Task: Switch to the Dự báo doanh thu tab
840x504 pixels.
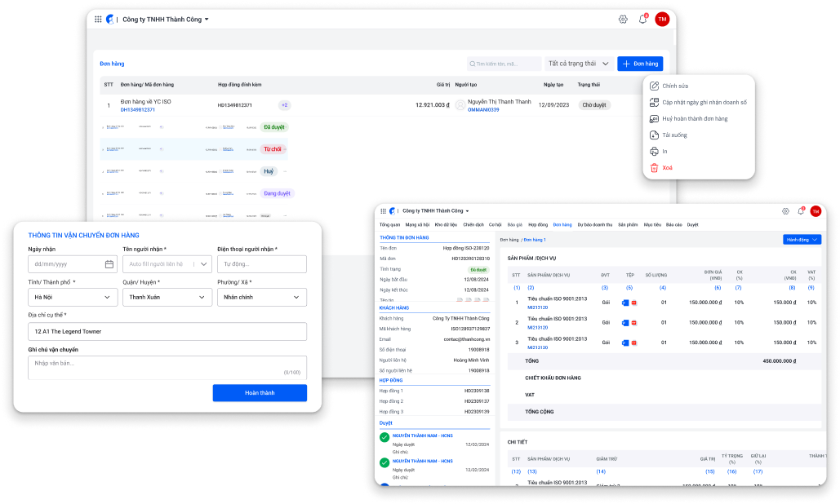Action: click(594, 225)
